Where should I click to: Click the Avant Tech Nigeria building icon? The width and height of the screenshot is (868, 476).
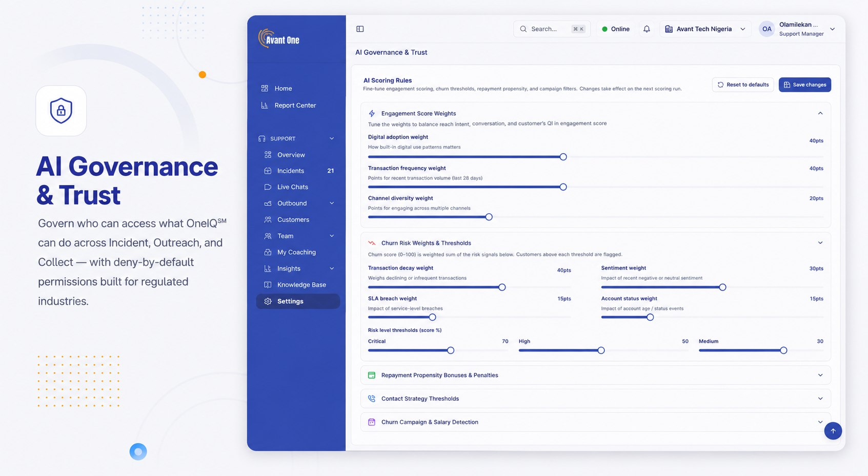(669, 29)
